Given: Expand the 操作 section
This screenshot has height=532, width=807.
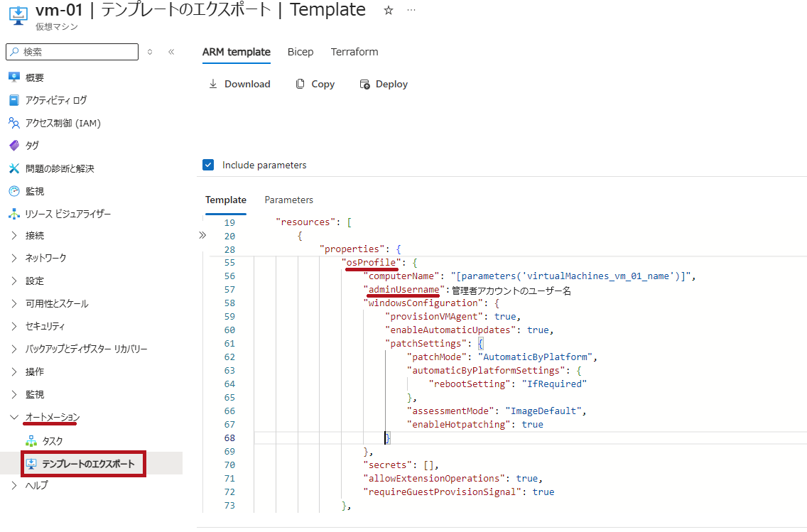Looking at the screenshot, I should coord(14,371).
